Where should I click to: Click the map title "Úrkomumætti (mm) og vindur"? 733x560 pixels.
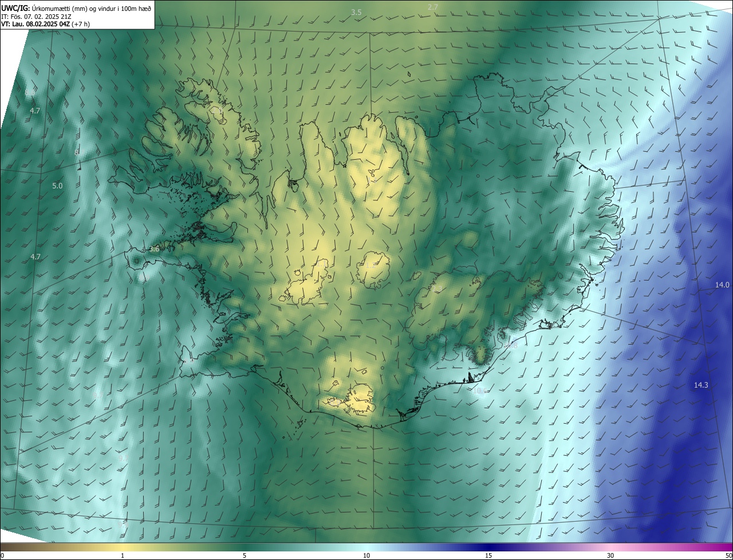73,8
